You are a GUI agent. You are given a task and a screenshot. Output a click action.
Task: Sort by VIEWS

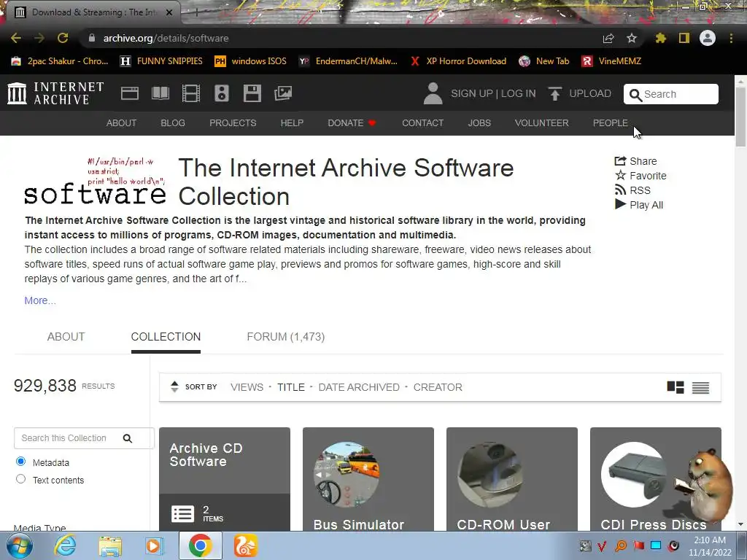pyautogui.click(x=247, y=387)
